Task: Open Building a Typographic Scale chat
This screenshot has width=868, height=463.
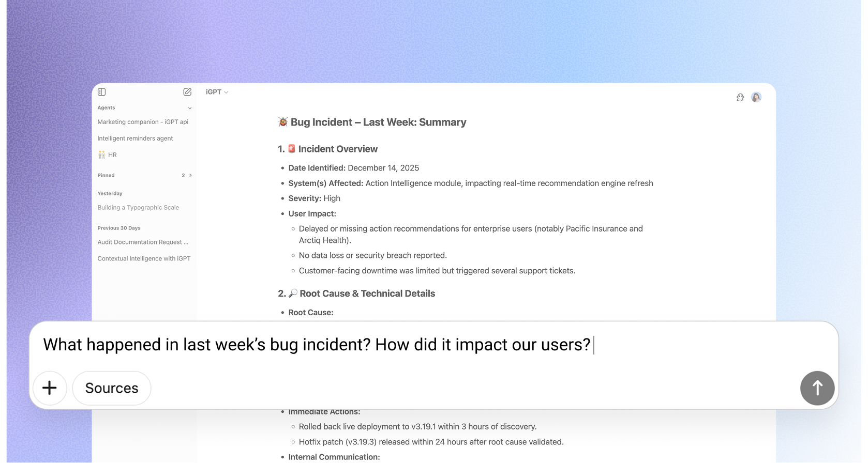Action: [x=138, y=208]
